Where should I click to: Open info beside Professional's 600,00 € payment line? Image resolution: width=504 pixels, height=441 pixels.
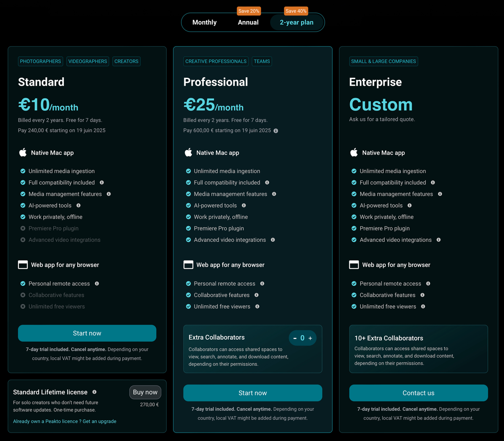pyautogui.click(x=276, y=131)
